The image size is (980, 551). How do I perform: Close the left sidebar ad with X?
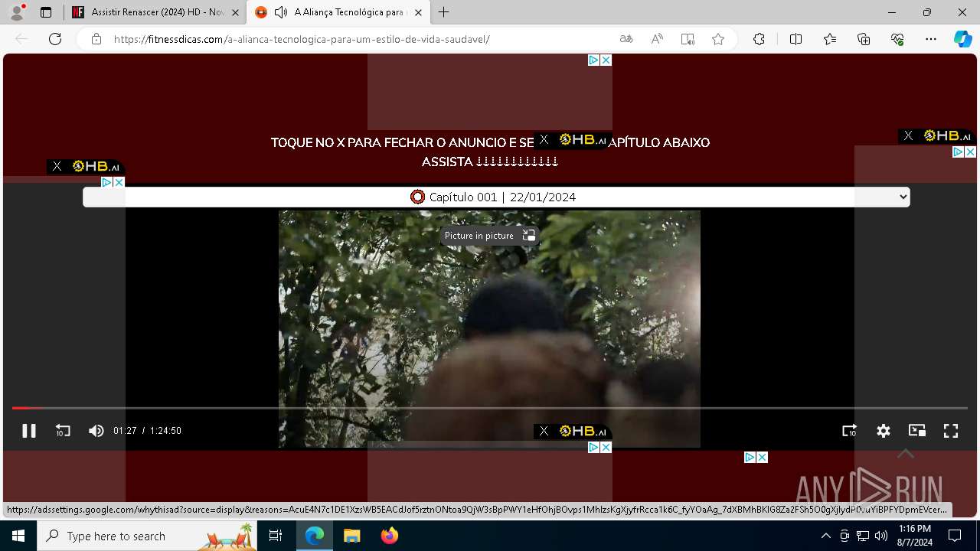(119, 182)
